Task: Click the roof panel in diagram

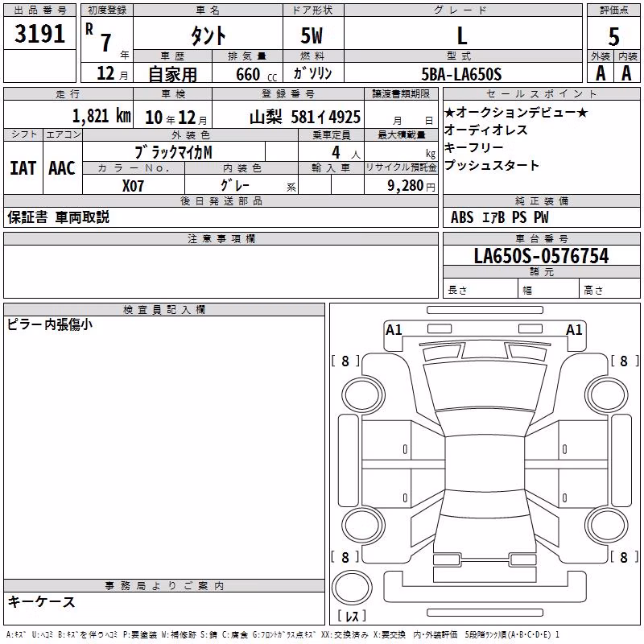Action: pos(485,464)
